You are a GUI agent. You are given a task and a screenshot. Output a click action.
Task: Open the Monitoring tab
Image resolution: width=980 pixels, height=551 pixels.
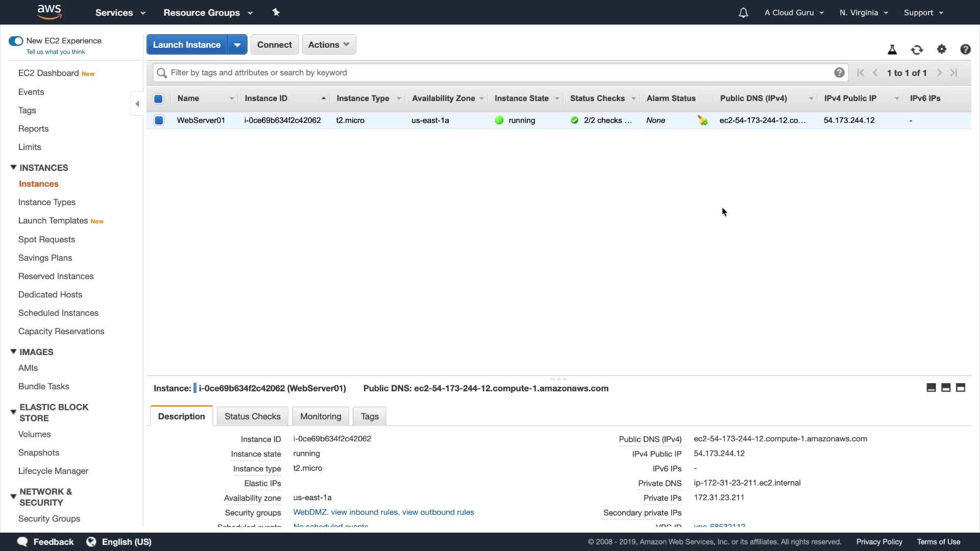pos(321,416)
